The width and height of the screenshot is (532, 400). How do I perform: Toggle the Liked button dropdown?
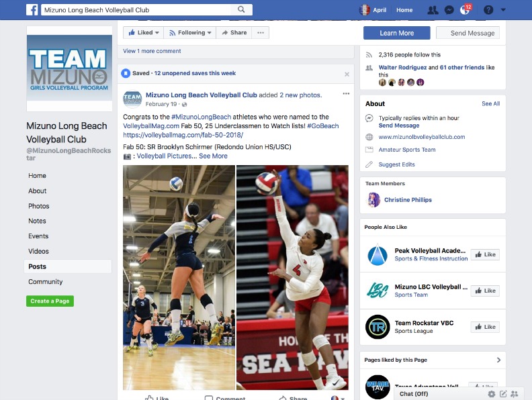144,32
